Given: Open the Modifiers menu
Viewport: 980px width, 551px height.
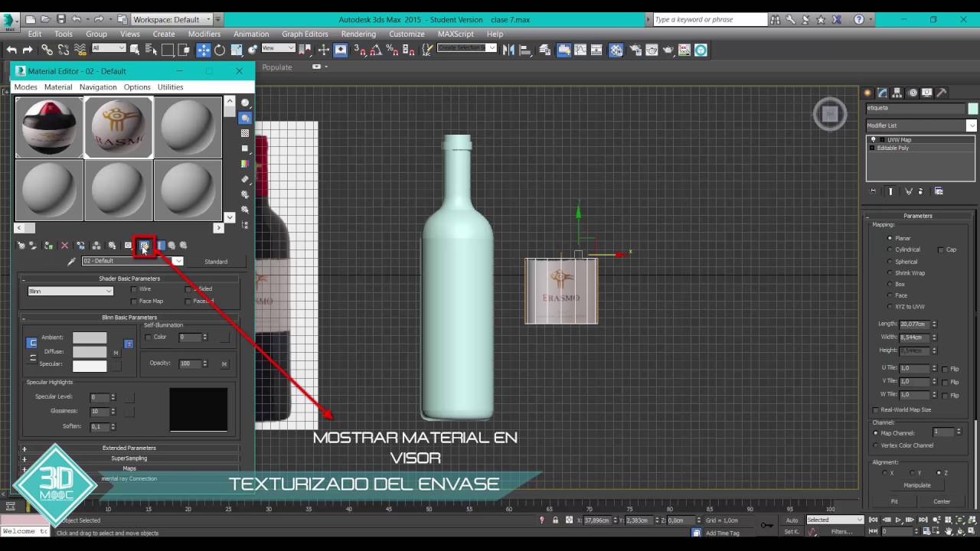Looking at the screenshot, I should click(x=204, y=34).
